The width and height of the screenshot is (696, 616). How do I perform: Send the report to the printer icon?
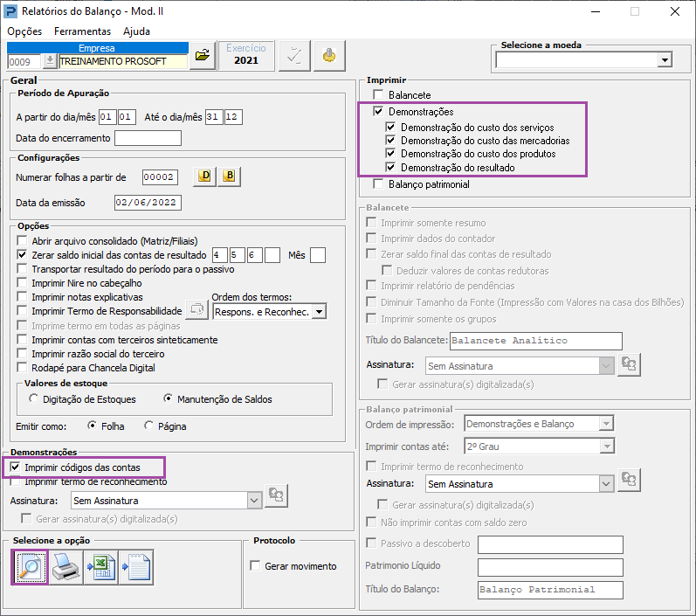65,567
